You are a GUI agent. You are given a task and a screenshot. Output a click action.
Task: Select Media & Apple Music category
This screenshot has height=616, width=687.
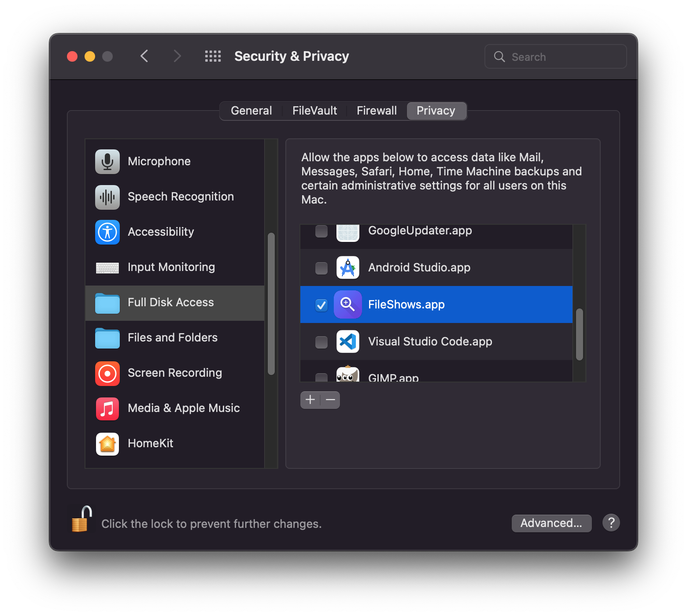(184, 408)
